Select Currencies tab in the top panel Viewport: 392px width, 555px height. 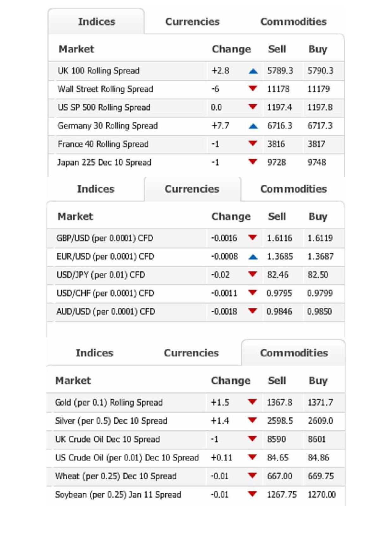click(x=192, y=22)
